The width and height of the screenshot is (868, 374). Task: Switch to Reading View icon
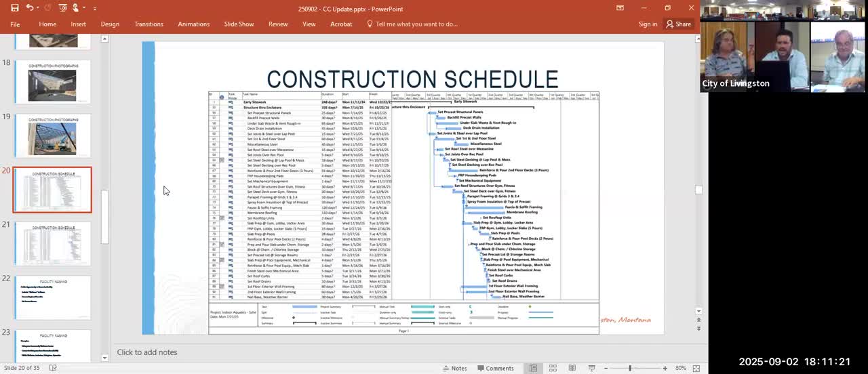click(572, 368)
